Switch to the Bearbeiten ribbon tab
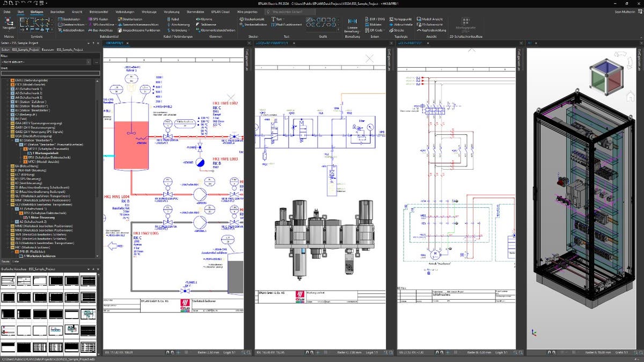Screen dimensions: 644x362 pyautogui.click(x=57, y=11)
